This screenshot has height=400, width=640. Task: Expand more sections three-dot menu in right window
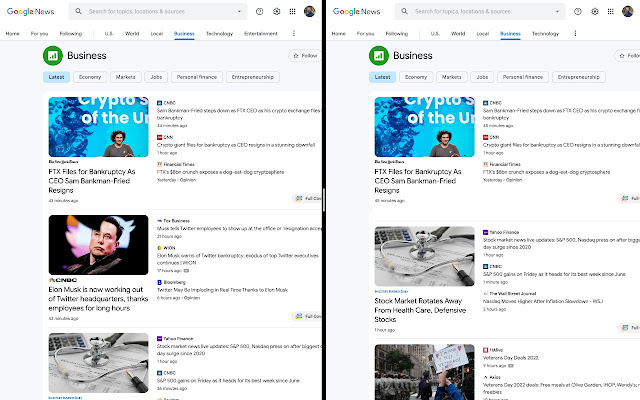(575, 33)
